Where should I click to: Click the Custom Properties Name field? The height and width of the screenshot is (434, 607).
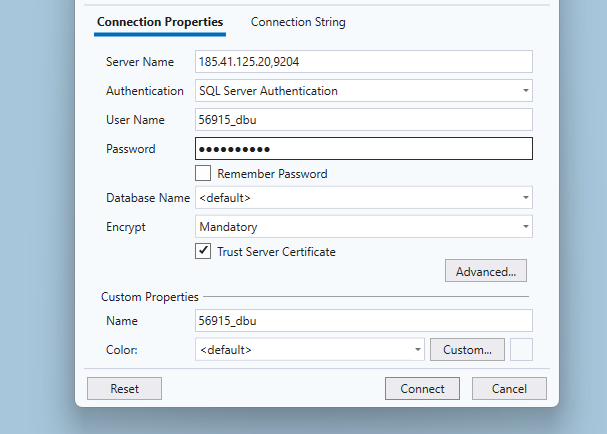[x=363, y=321]
